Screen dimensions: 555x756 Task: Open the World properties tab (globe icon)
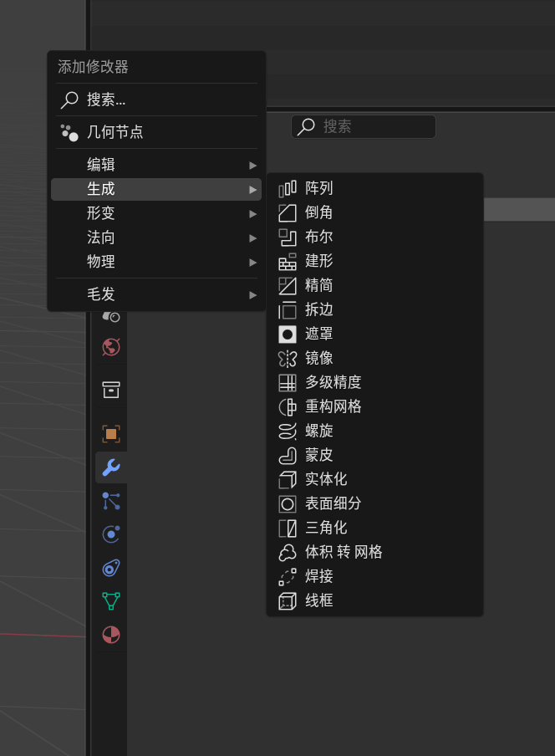coord(111,347)
